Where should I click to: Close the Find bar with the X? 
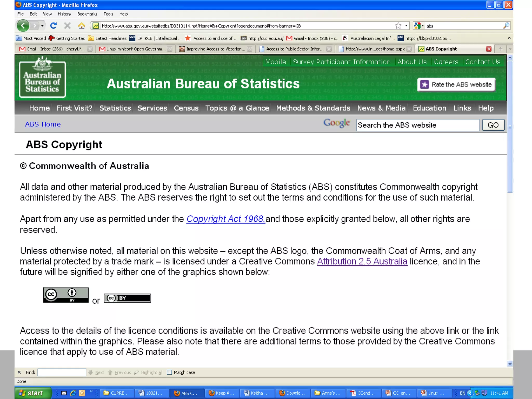pyautogui.click(x=19, y=372)
